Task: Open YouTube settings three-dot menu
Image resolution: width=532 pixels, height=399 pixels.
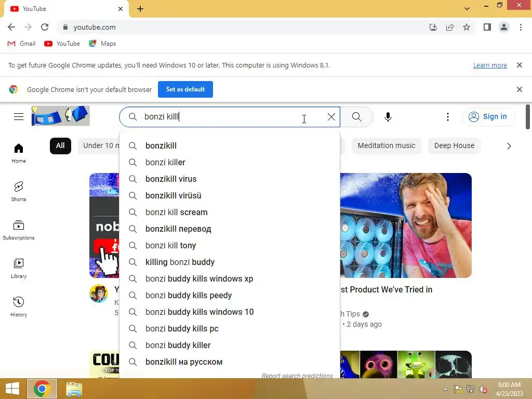Action: click(x=447, y=117)
